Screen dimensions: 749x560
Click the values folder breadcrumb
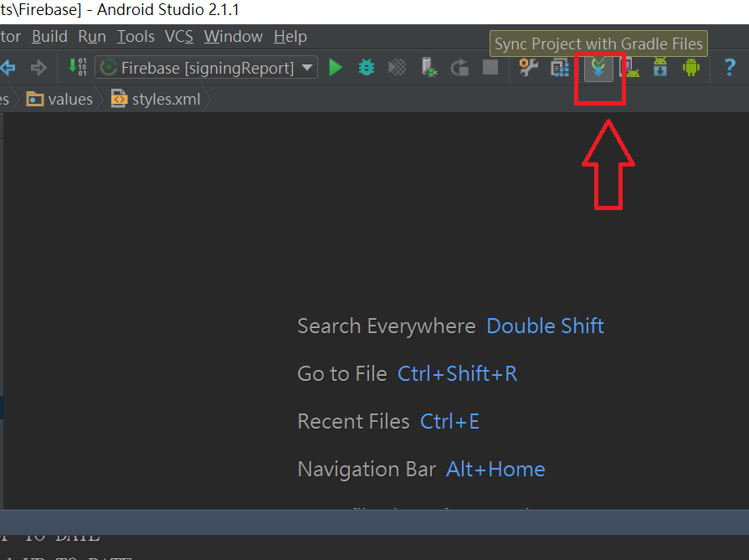[60, 100]
